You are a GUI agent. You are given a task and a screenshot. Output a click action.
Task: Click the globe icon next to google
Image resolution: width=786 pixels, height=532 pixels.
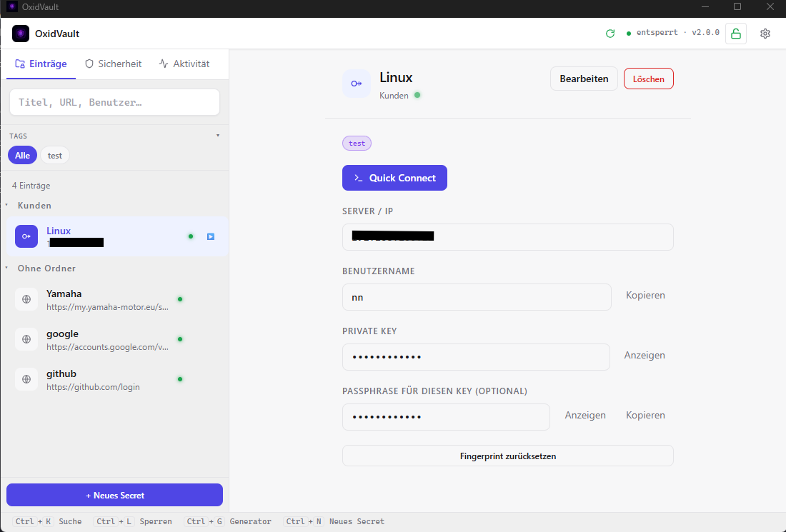26,340
